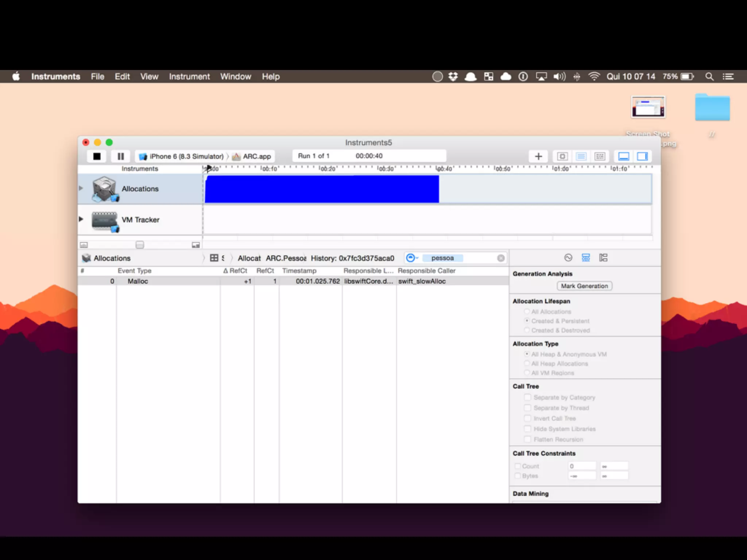Toggle the bottom detail pane view button
Image resolution: width=747 pixels, height=560 pixels.
tap(624, 156)
